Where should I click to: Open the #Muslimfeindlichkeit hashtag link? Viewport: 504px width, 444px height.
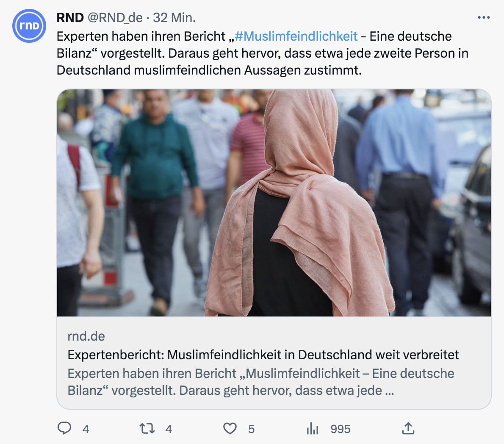(x=296, y=36)
